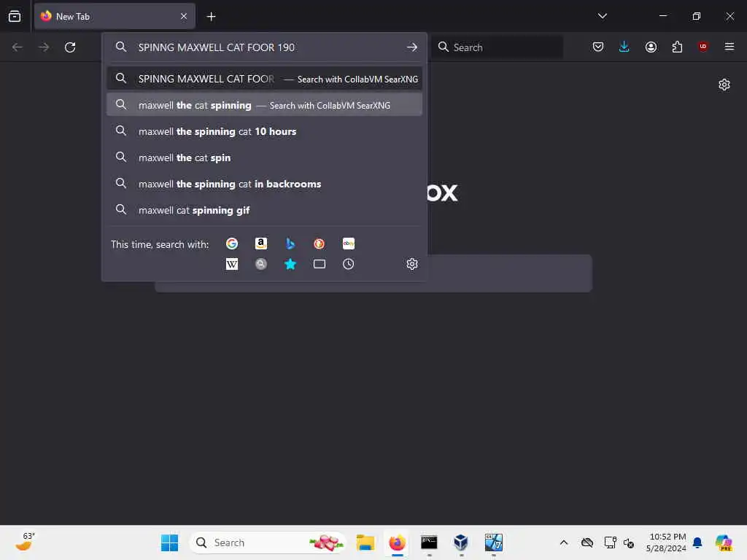Image resolution: width=747 pixels, height=560 pixels.
Task: Open Pocket save icon
Action: tap(598, 47)
